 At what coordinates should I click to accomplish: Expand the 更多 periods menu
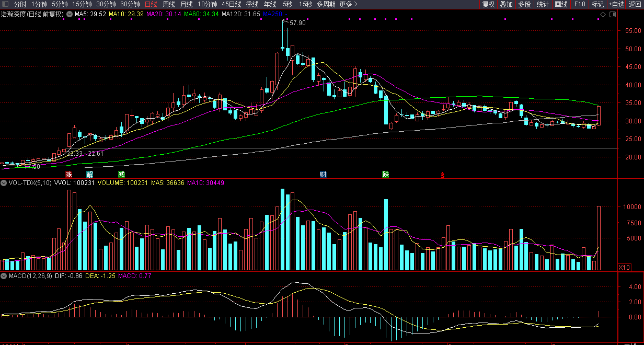(348, 4)
